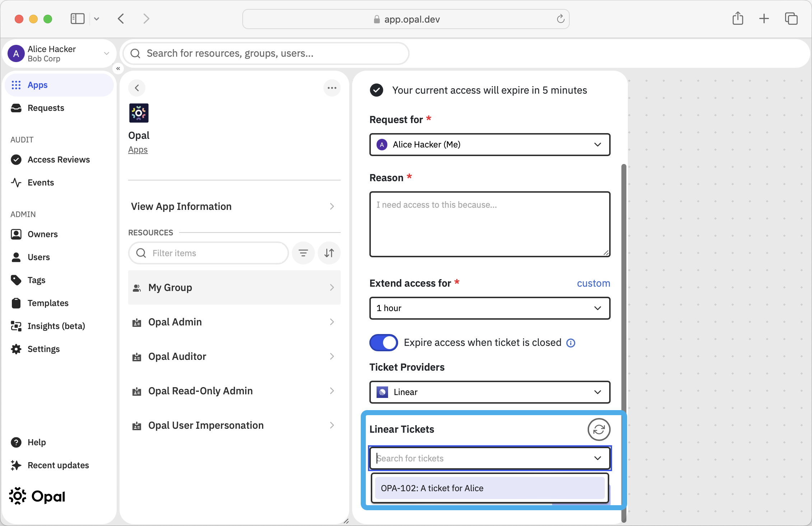Open Insights (beta) in the admin sidebar

coord(59,326)
